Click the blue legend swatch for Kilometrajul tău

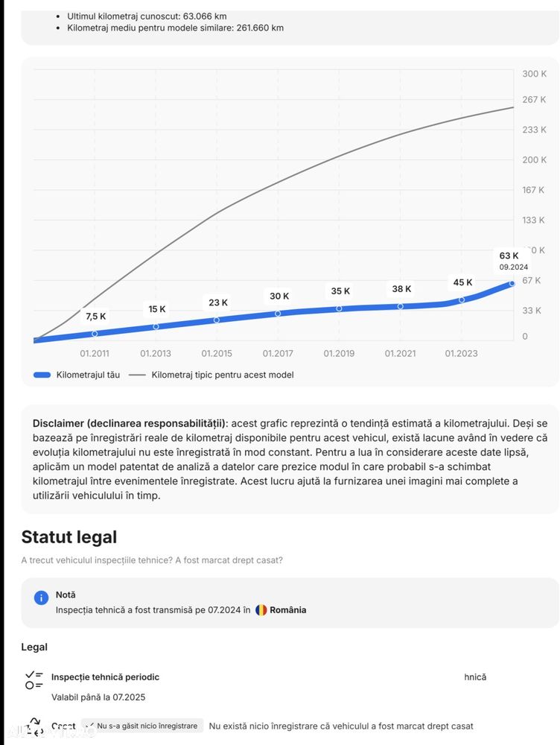[x=42, y=375]
